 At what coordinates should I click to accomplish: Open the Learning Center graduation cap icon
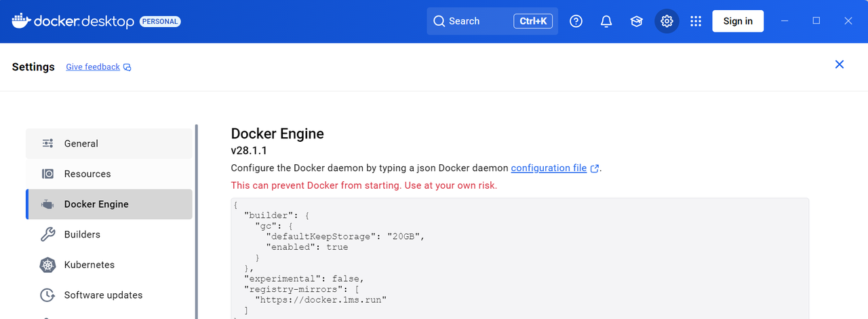click(636, 21)
